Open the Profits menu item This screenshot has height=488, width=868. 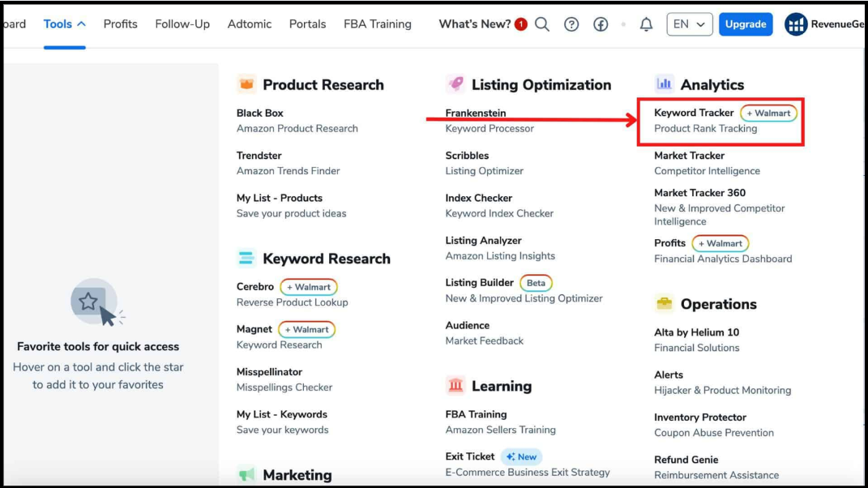(x=120, y=24)
